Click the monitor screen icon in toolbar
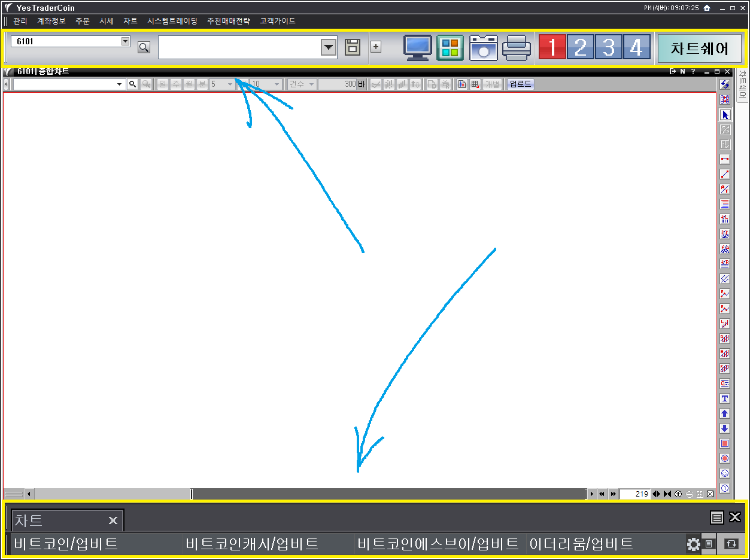 click(x=417, y=48)
